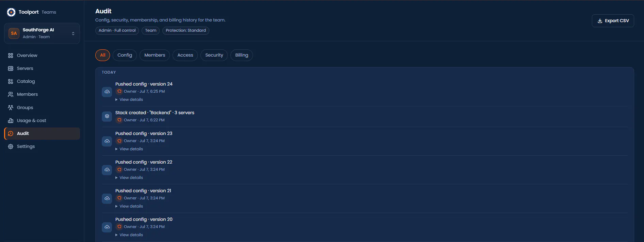Click the layers icon for Stack created
Viewport: 644px width, 242px height.
pyautogui.click(x=107, y=117)
